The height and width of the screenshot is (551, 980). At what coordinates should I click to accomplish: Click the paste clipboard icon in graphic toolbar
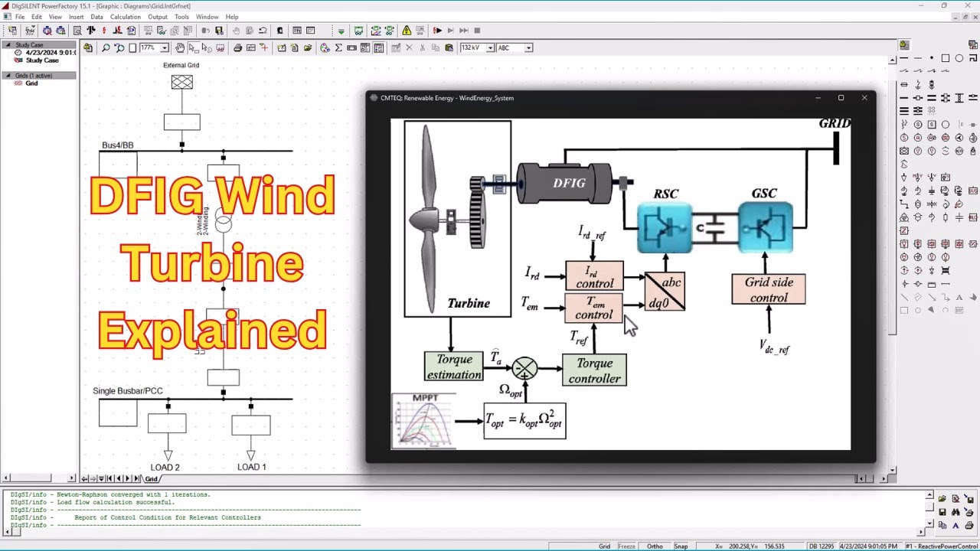coord(449,47)
